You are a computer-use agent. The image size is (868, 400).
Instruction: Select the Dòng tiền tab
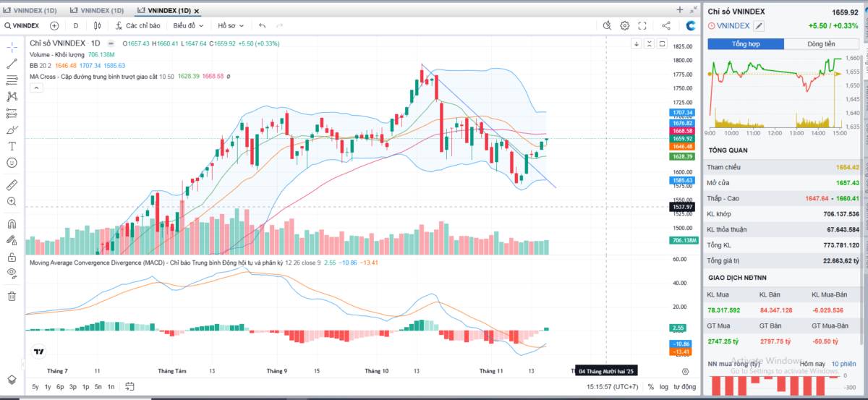822,44
